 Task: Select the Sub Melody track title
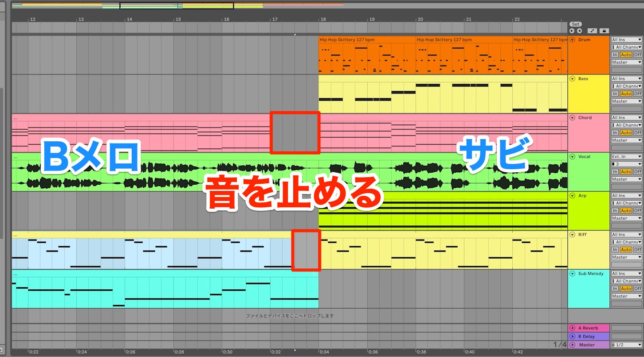click(591, 274)
